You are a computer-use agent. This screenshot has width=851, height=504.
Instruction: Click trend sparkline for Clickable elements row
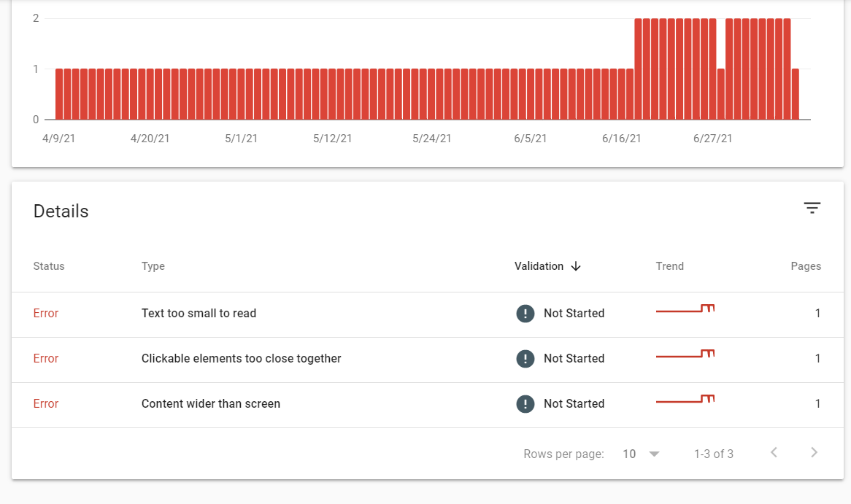coord(685,354)
